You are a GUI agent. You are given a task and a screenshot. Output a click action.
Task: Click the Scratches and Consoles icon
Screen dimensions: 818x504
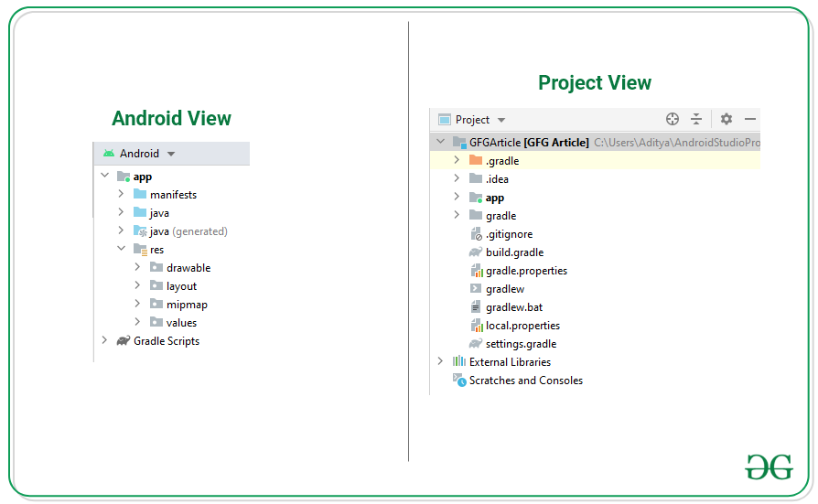click(x=459, y=381)
